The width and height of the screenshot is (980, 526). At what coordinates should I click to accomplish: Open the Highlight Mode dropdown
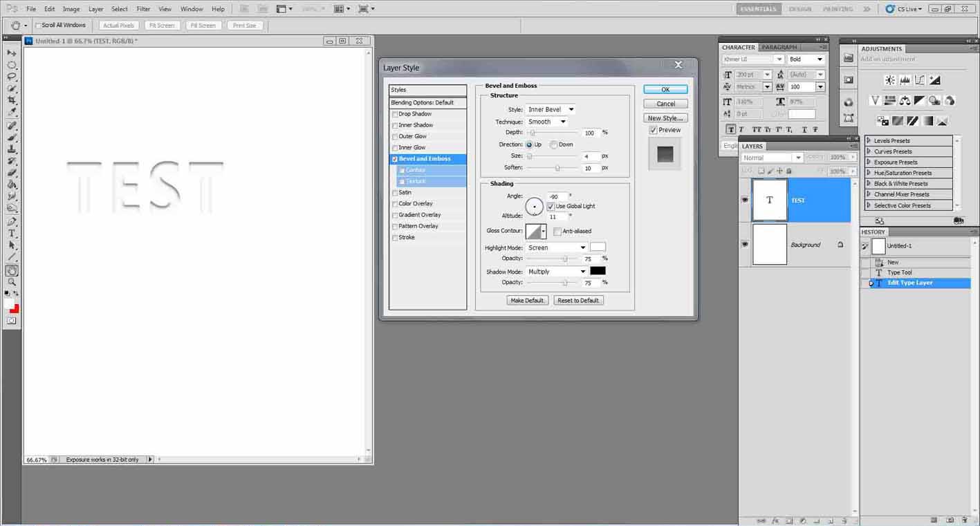[557, 247]
